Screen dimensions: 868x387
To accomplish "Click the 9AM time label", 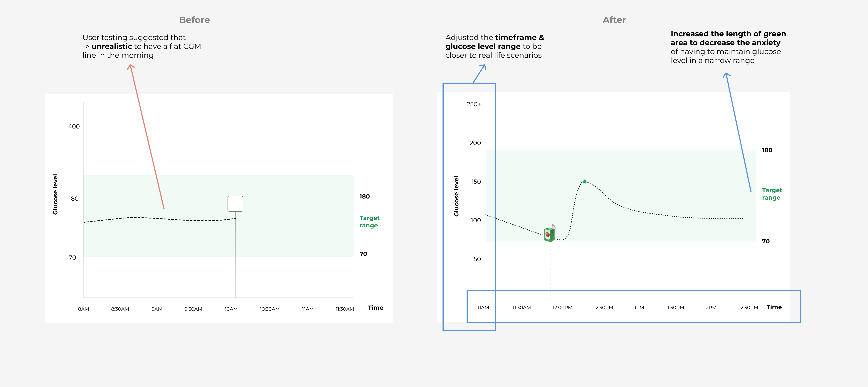I will pos(157,309).
